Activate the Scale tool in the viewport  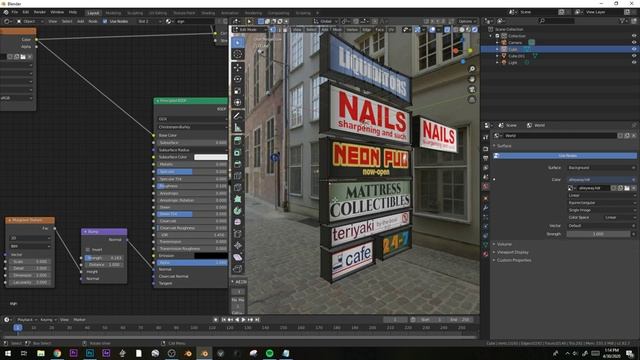point(238,91)
